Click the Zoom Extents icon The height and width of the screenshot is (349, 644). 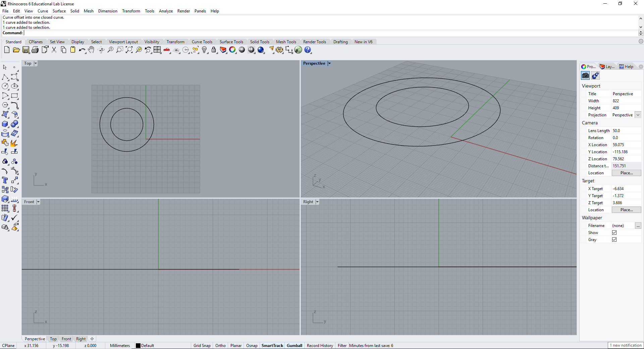point(129,50)
